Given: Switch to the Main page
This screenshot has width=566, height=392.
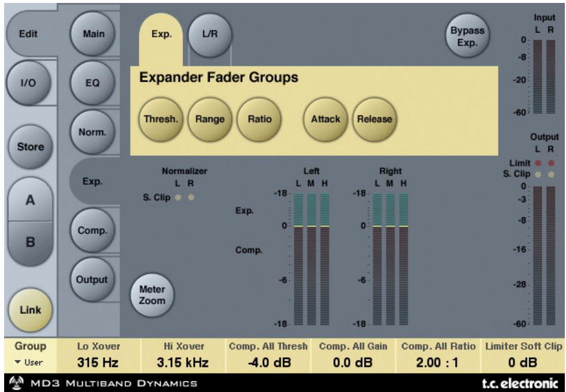Looking at the screenshot, I should 93,34.
